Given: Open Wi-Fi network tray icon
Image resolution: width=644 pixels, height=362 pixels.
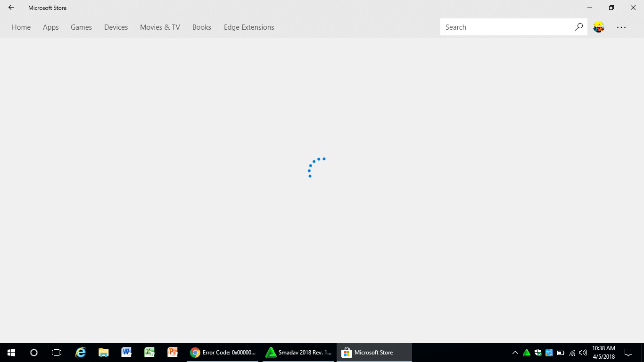Looking at the screenshot, I should click(x=572, y=353).
